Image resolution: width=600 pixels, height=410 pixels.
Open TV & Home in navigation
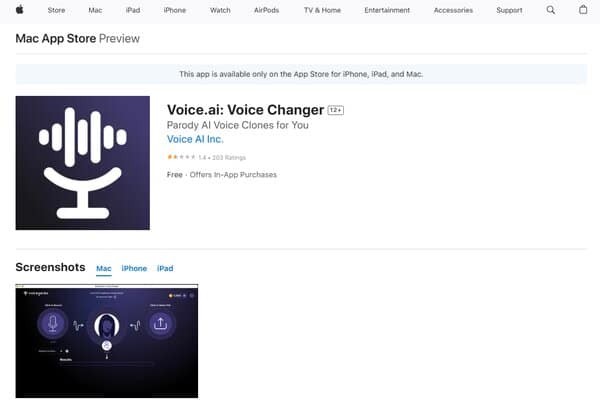322,10
